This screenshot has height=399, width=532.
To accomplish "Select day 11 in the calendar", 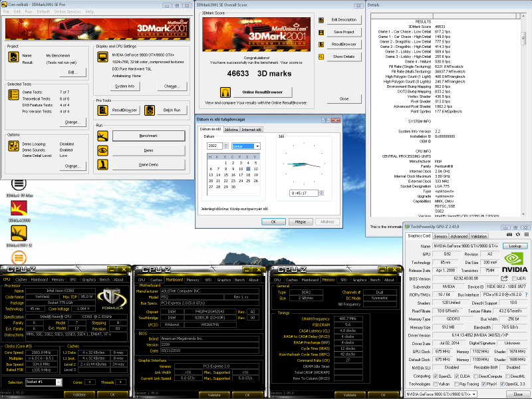I will click(x=248, y=169).
